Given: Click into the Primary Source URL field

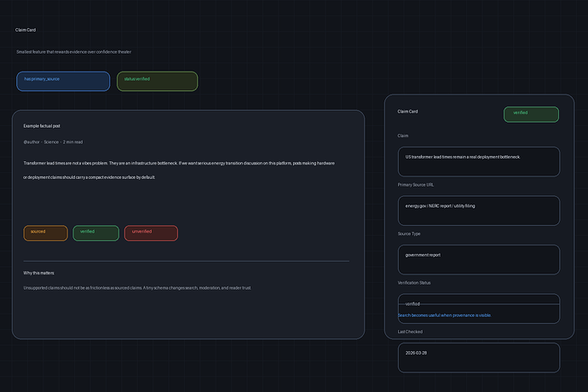Looking at the screenshot, I should click(x=478, y=210).
